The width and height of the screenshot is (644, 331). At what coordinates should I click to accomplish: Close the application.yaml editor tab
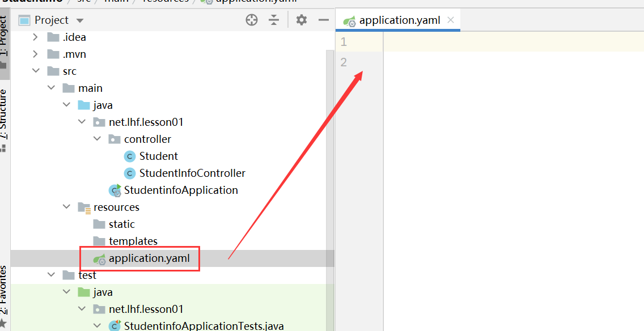coord(451,20)
